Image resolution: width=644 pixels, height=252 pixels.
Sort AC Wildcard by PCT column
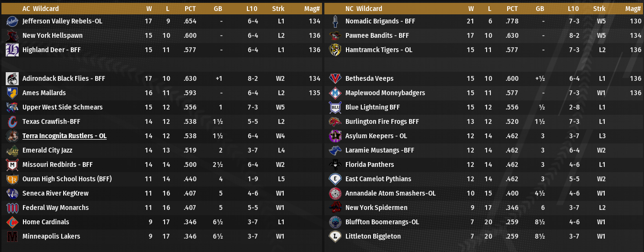click(x=190, y=9)
